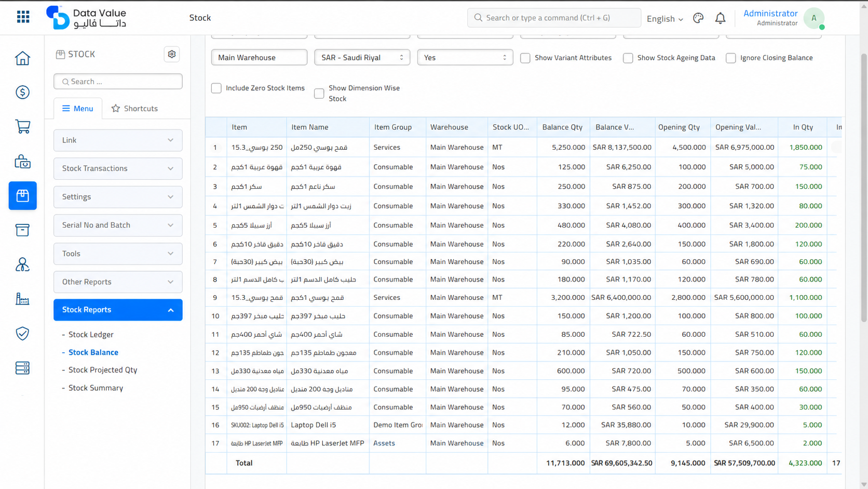Click the Item Group column header
The height and width of the screenshot is (489, 868).
tap(398, 127)
